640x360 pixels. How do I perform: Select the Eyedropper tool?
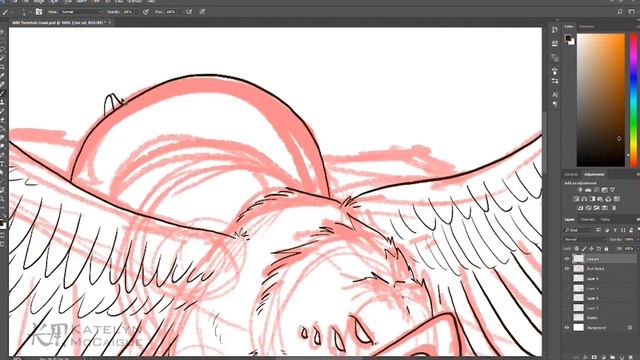point(2,76)
